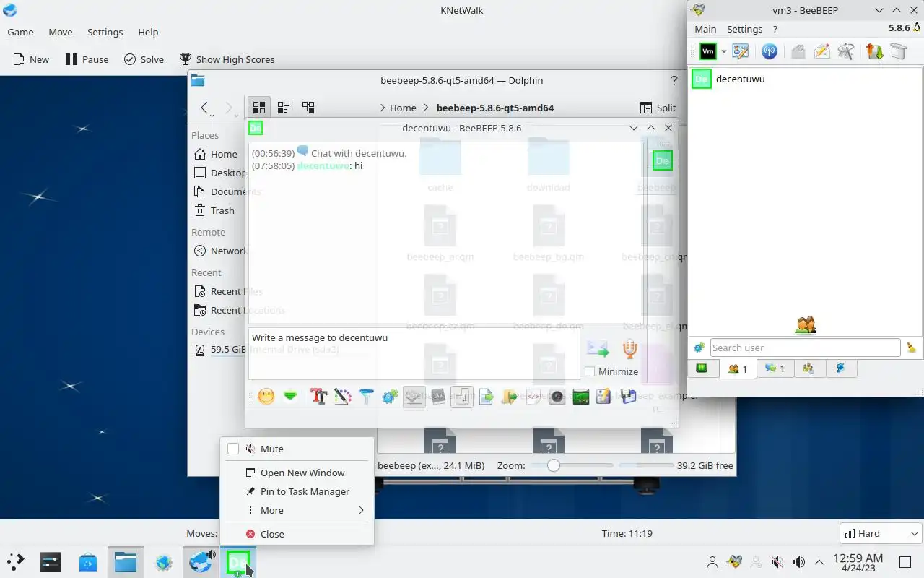Click the send file icon in chat toolbar

487,397
